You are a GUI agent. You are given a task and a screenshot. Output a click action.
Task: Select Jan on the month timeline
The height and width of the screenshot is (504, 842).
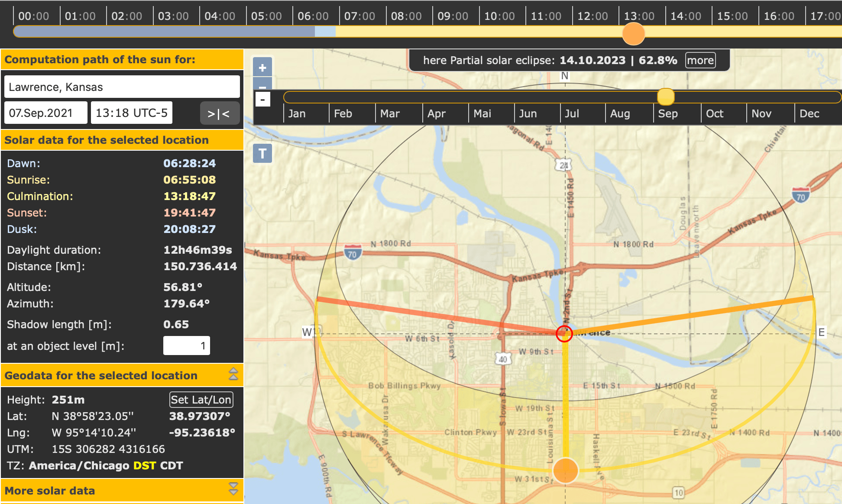point(297,114)
